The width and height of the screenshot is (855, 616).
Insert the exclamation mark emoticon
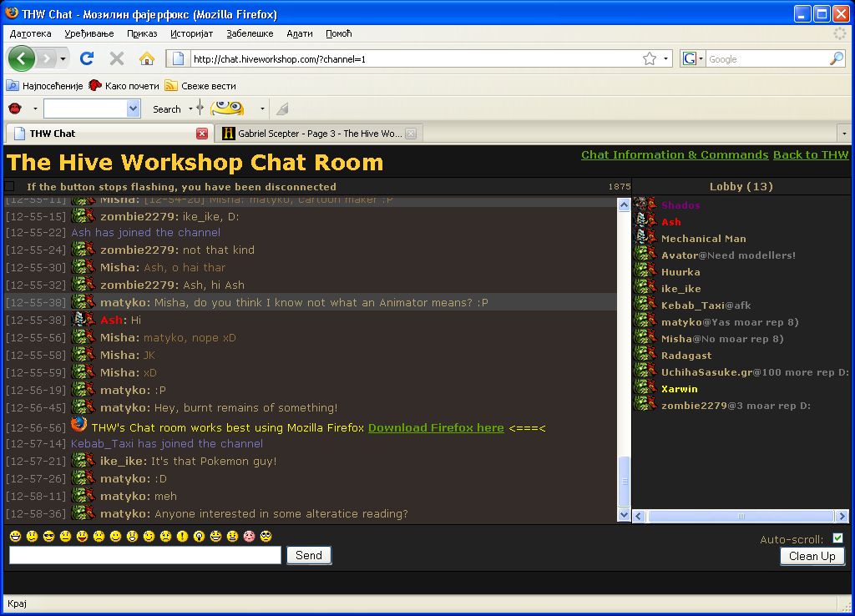(x=182, y=537)
